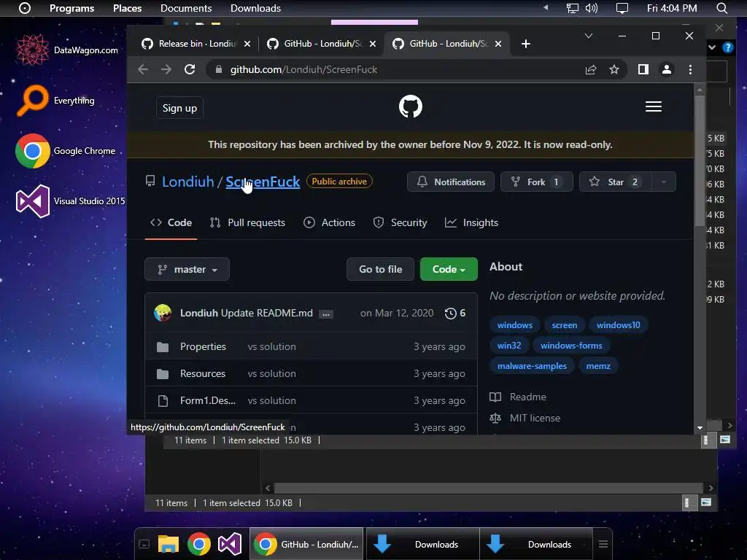
Task: Select the Actions tab
Action: click(329, 223)
